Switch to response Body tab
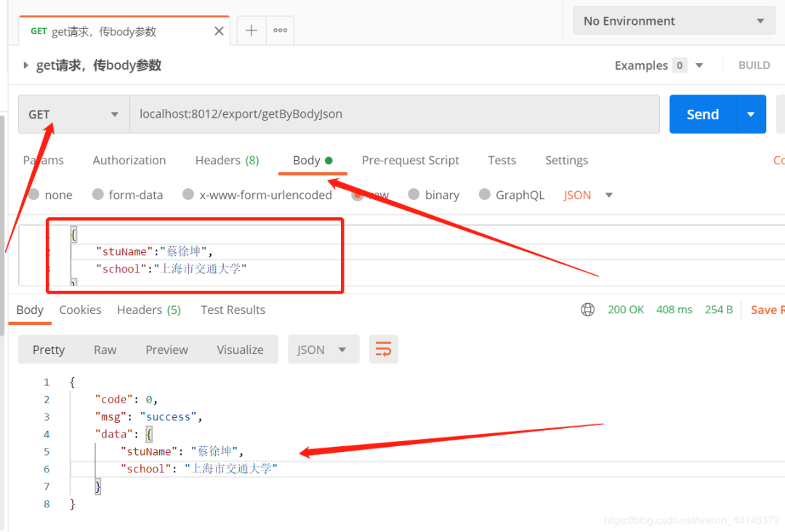 pyautogui.click(x=30, y=310)
